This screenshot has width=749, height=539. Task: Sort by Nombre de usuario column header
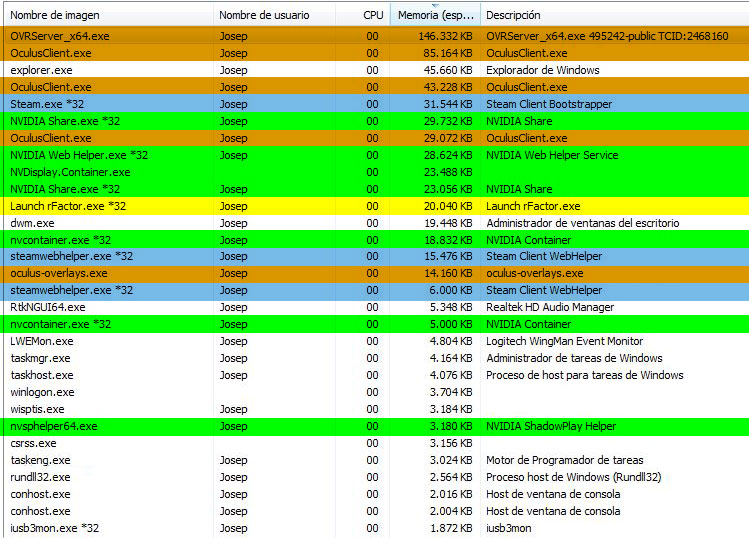point(274,15)
